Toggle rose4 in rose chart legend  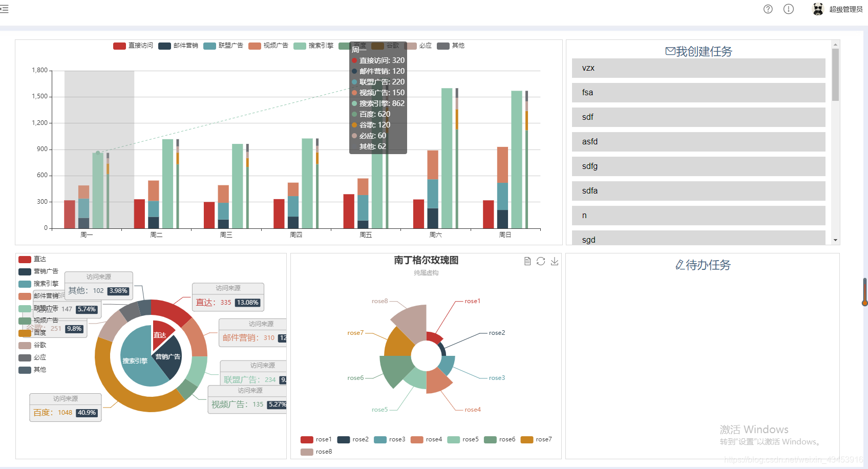coord(426,439)
